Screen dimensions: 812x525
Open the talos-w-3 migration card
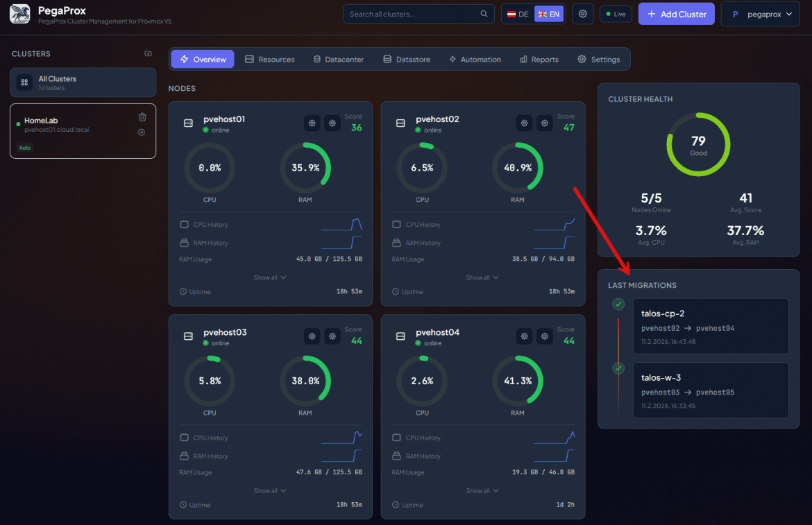click(x=711, y=390)
